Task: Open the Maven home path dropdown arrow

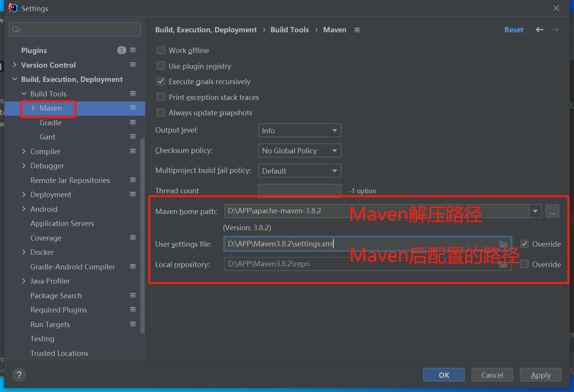Action: [x=535, y=211]
